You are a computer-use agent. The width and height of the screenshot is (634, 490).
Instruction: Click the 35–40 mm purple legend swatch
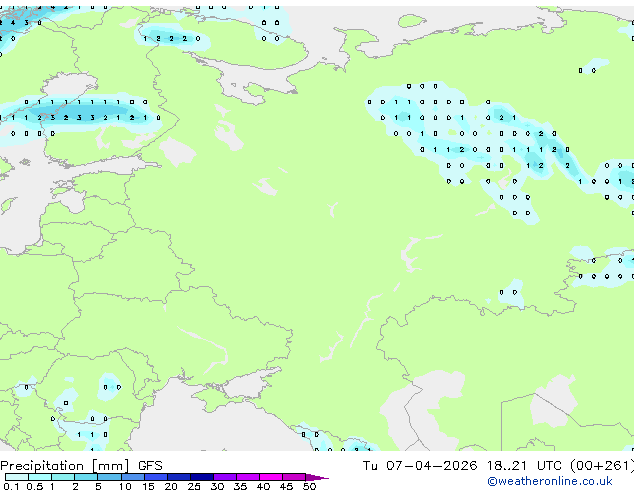point(248,477)
